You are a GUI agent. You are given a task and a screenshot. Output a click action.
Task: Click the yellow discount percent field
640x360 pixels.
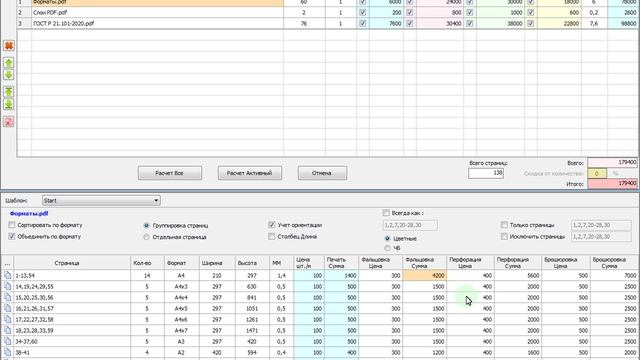[x=597, y=173]
